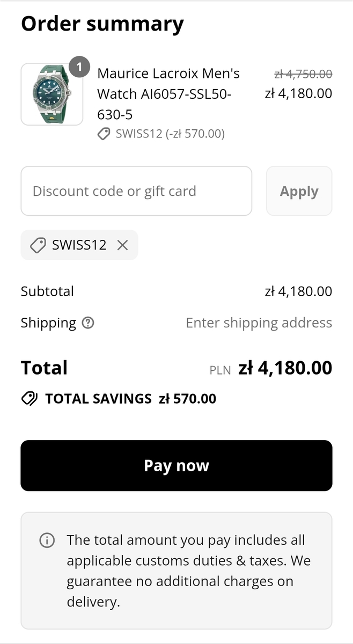
Task: Click the info icon in the customs notice
Action: [x=47, y=540]
